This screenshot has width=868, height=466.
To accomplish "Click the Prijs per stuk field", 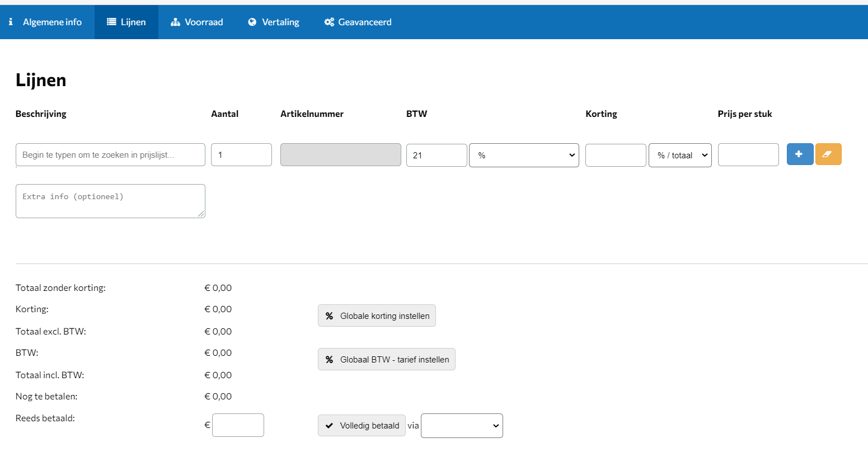I will (x=748, y=155).
